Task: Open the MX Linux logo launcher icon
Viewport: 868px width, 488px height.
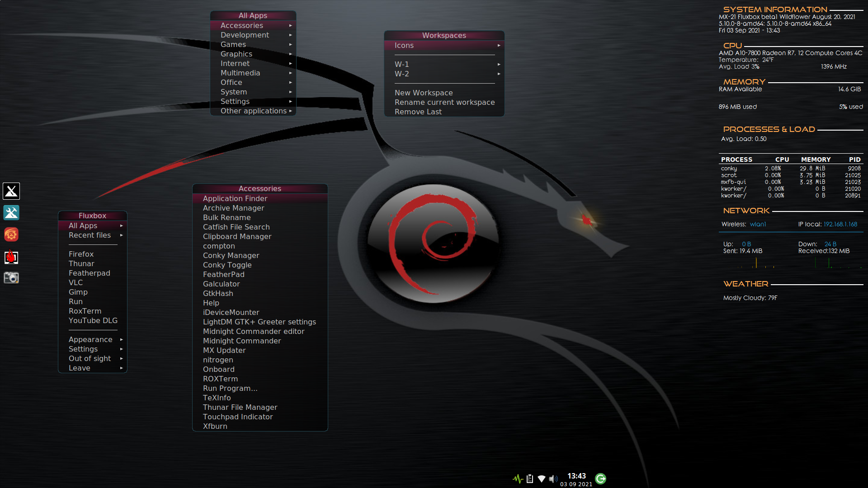Action: click(11, 191)
